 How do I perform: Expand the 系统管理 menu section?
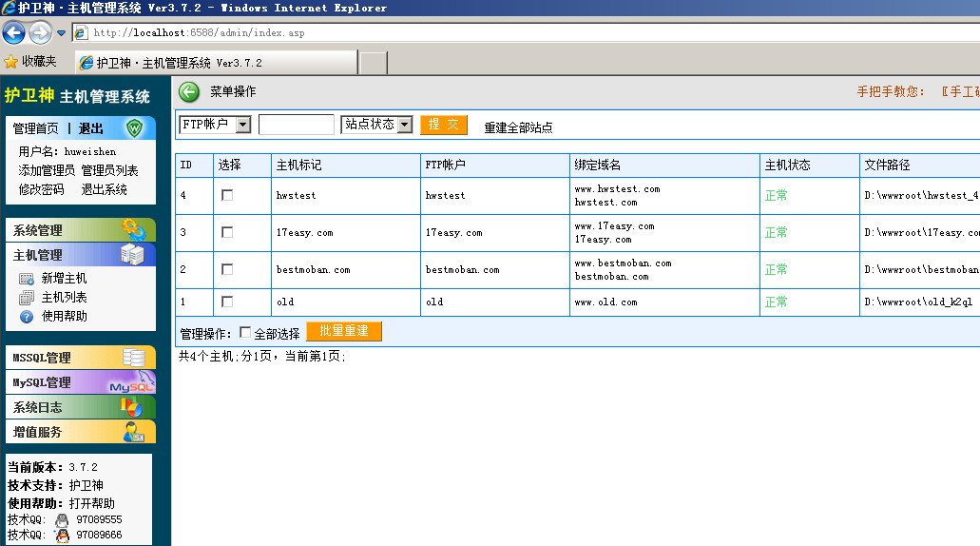click(81, 230)
